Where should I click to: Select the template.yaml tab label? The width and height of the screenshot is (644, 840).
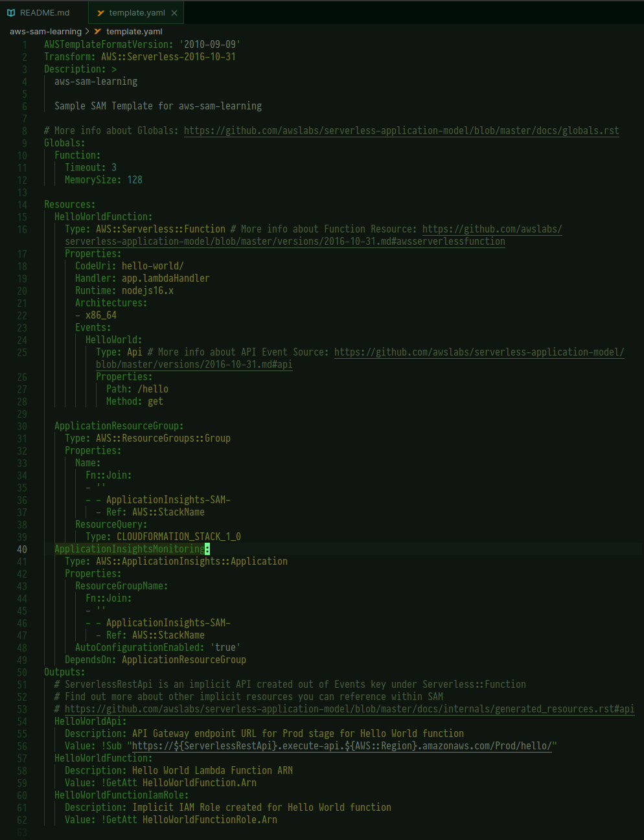tap(137, 12)
